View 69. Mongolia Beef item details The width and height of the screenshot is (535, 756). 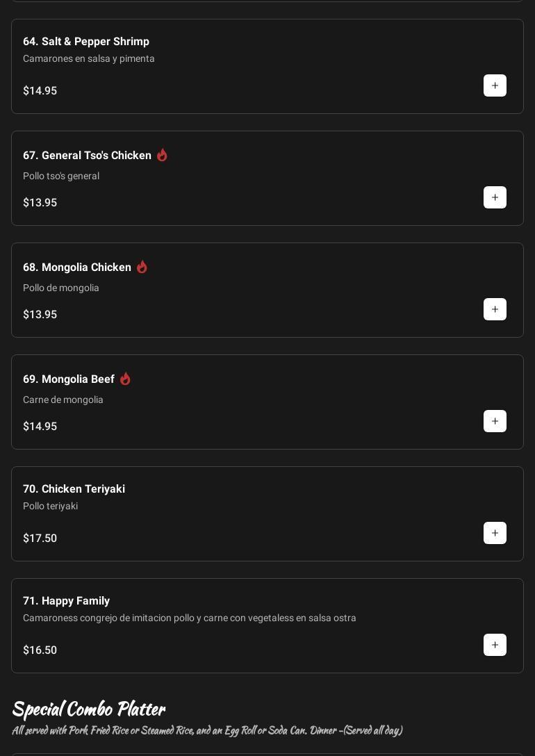pyautogui.click(x=69, y=379)
